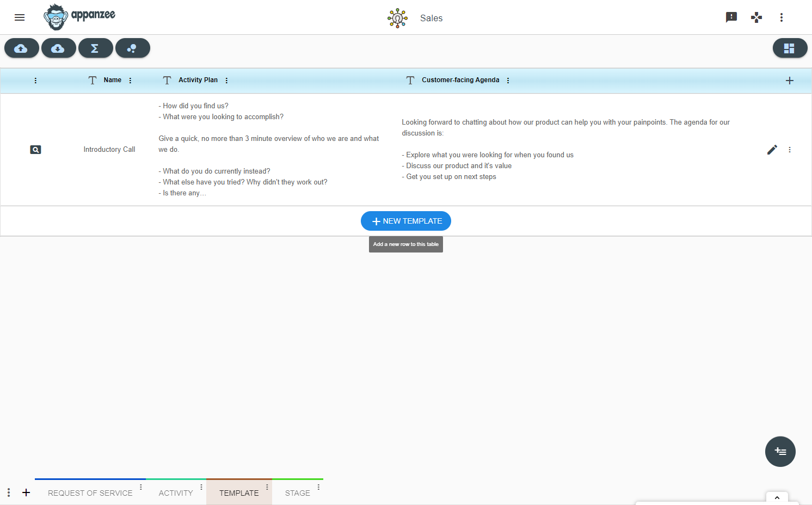Open the top-right more options menu
The height and width of the screenshot is (505, 812).
click(x=782, y=17)
